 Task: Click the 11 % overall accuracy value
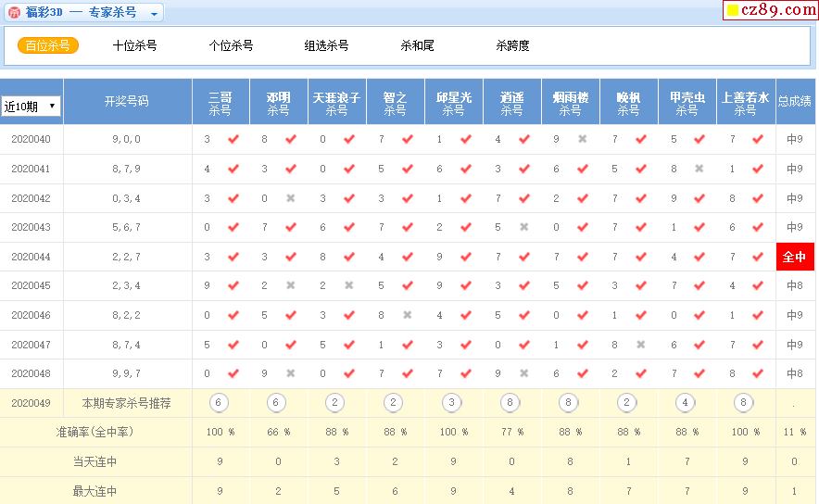coord(795,432)
